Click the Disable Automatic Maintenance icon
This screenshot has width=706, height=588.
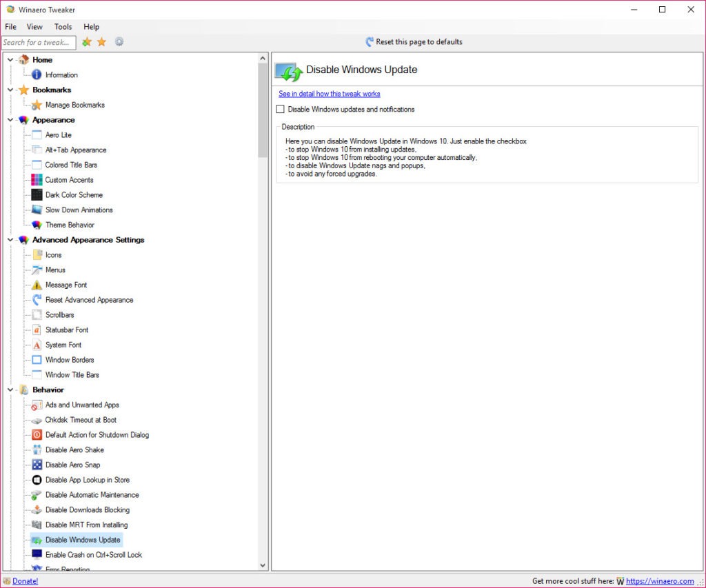pos(37,495)
